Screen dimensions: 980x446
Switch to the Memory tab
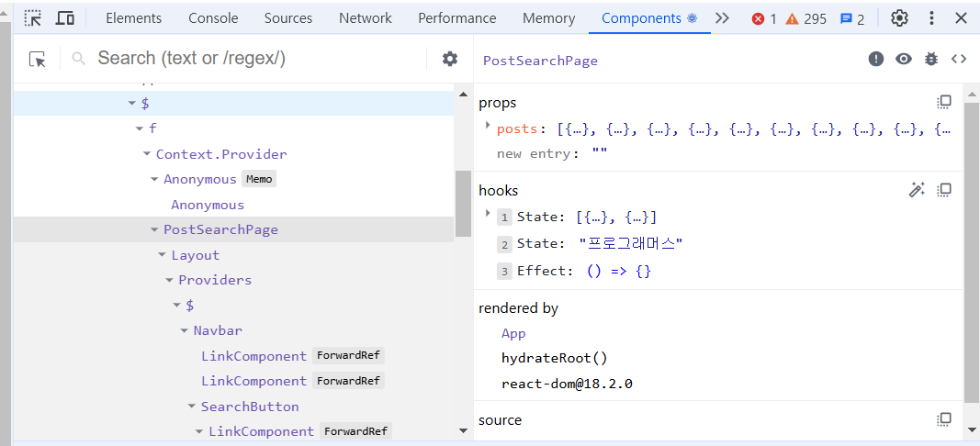coord(548,18)
